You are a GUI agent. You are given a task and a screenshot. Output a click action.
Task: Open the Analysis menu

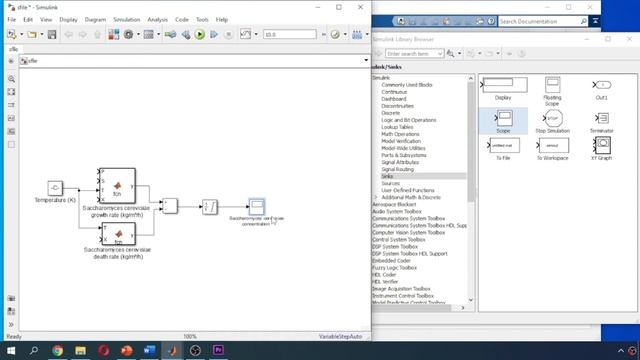click(158, 20)
